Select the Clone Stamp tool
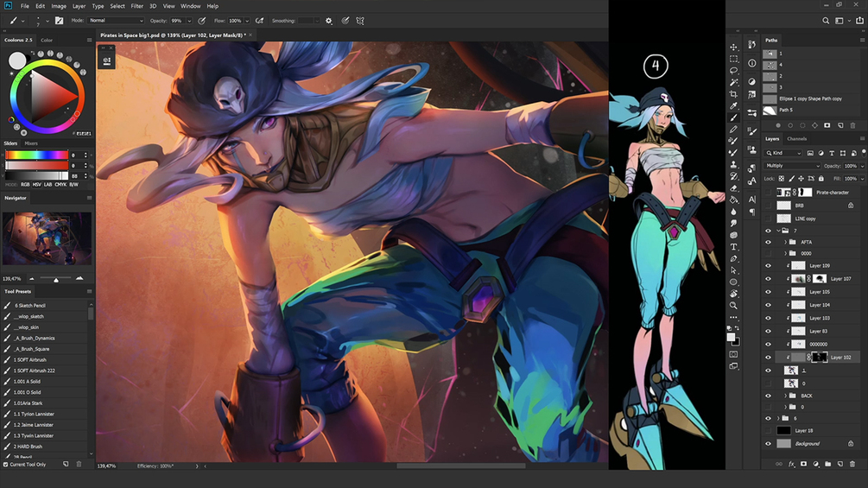Viewport: 868px width, 488px height. (733, 164)
